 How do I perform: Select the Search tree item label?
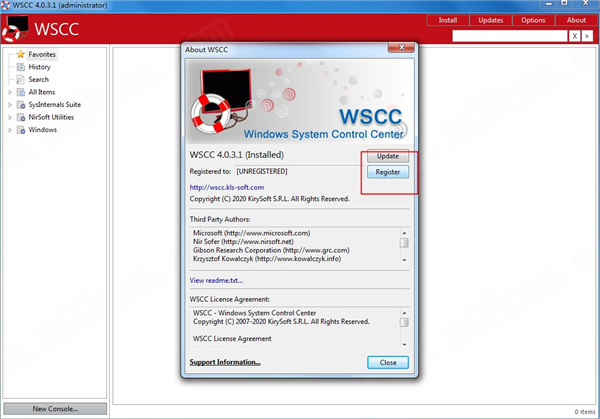pyautogui.click(x=39, y=80)
